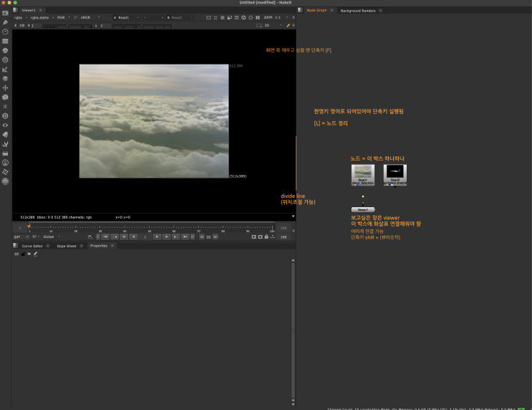Open the Transform nodes move icon

[5, 87]
